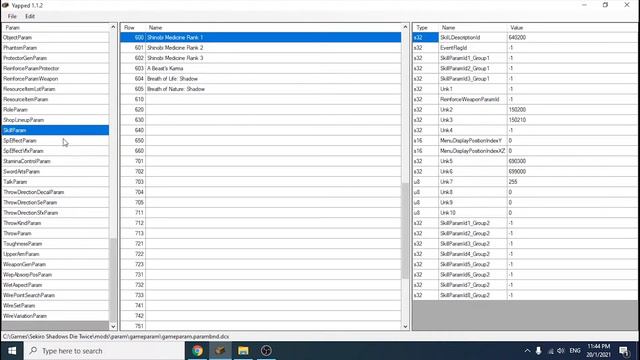The width and height of the screenshot is (640, 360).
Task: Click the Unk6 value 699000
Action: point(572,171)
